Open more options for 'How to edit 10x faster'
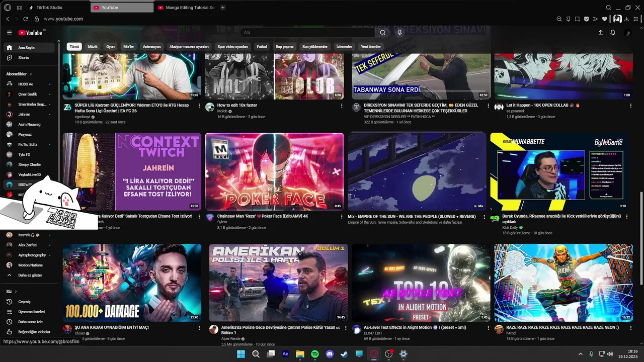Viewport: 644px width, 362px height. 342,106
